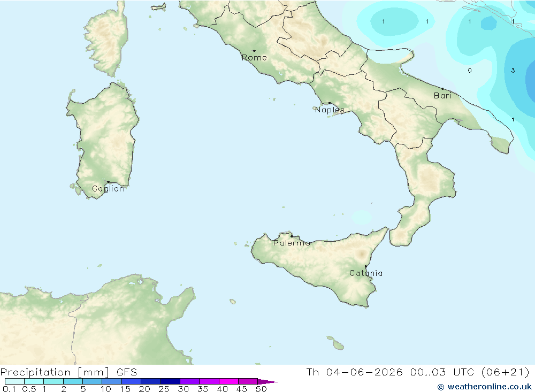Click the (06+21) forecast offset text
This screenshot has width=535, height=392.
pyautogui.click(x=506, y=372)
